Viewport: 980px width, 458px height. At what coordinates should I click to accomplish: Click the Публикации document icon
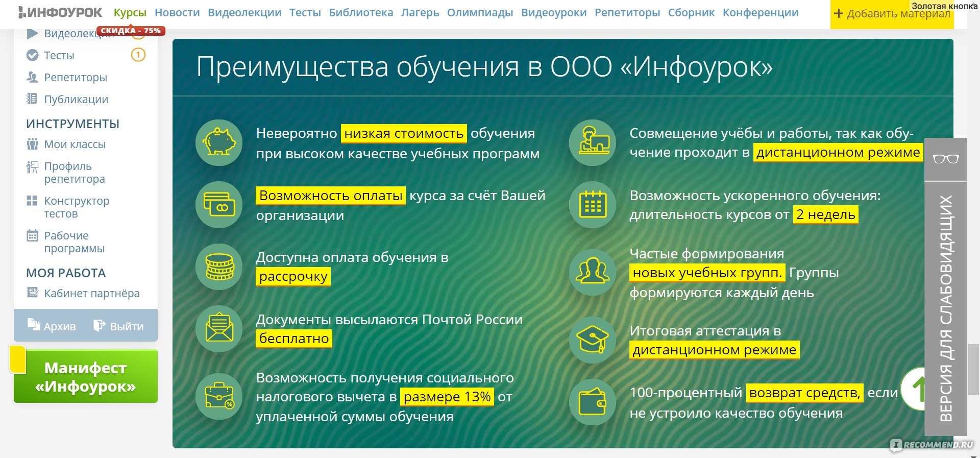point(32,99)
